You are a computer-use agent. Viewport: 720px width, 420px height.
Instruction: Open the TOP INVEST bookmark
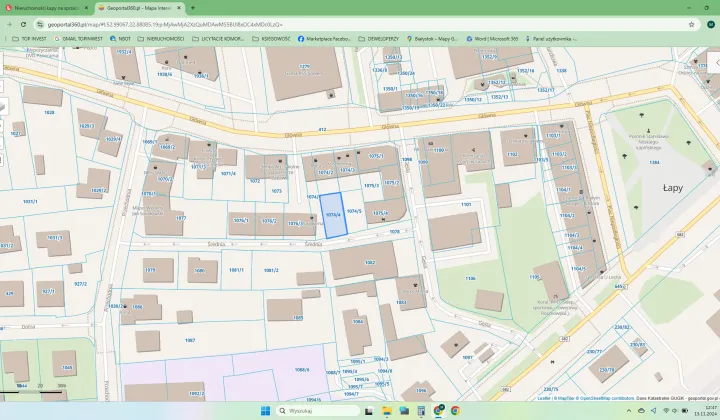click(30, 38)
